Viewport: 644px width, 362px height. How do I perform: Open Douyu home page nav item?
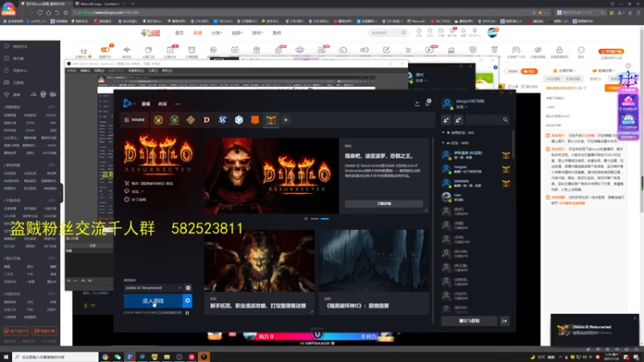[x=180, y=33]
